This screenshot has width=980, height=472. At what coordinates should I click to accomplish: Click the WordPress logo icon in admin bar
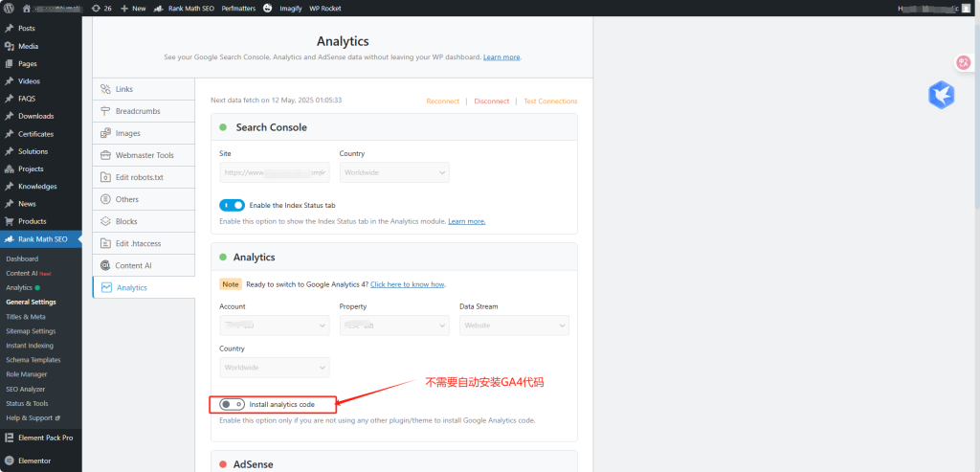pos(9,9)
